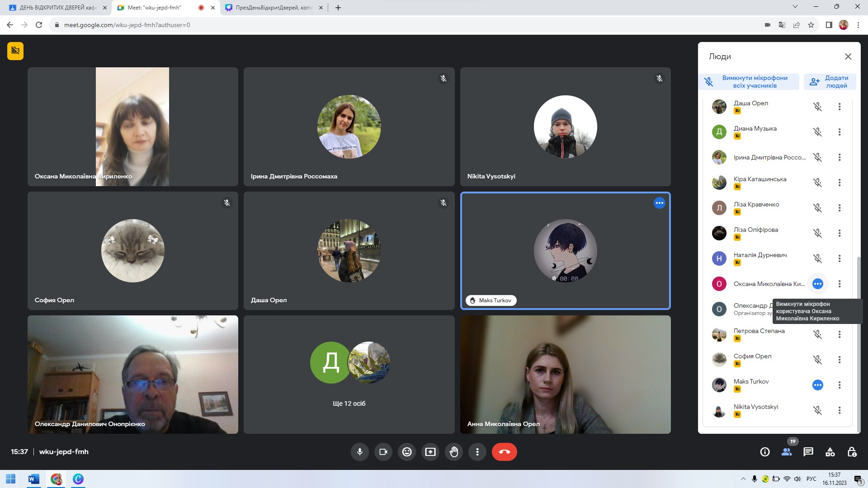The height and width of the screenshot is (488, 868).
Task: Click the present screen icon
Action: click(x=430, y=452)
